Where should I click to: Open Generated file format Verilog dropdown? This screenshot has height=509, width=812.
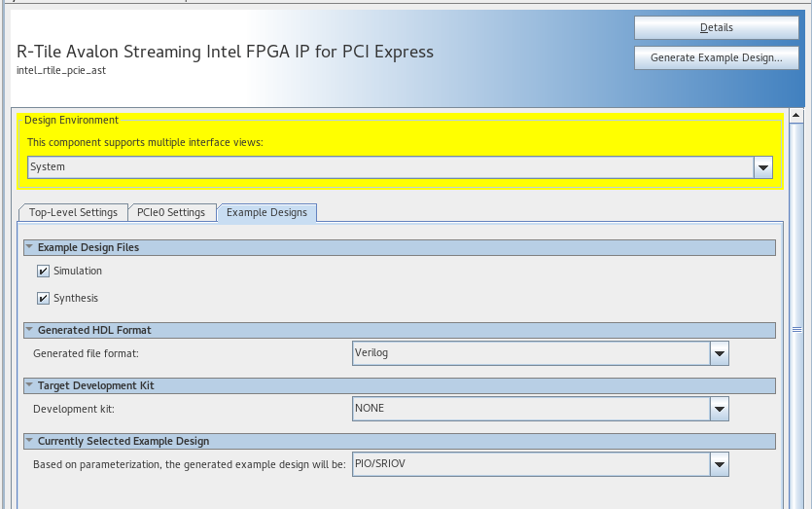coord(720,353)
